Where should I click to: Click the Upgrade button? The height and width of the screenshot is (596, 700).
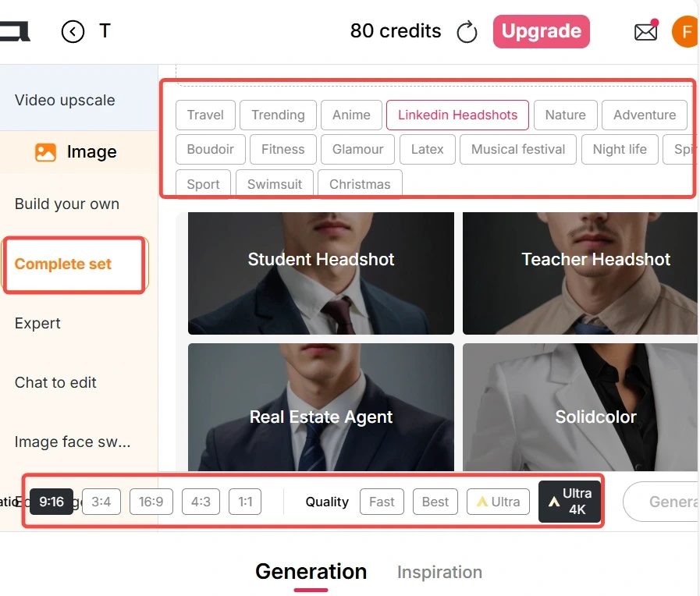click(x=542, y=31)
